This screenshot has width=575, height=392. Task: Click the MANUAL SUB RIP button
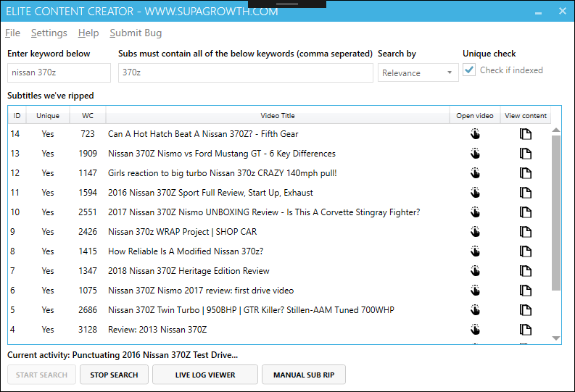304,375
